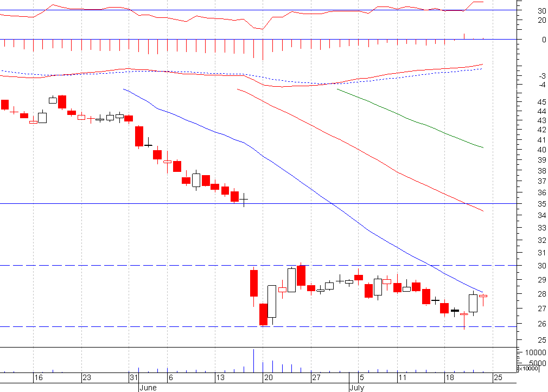Click the June month label
This screenshot has width=548, height=392.
click(148, 388)
